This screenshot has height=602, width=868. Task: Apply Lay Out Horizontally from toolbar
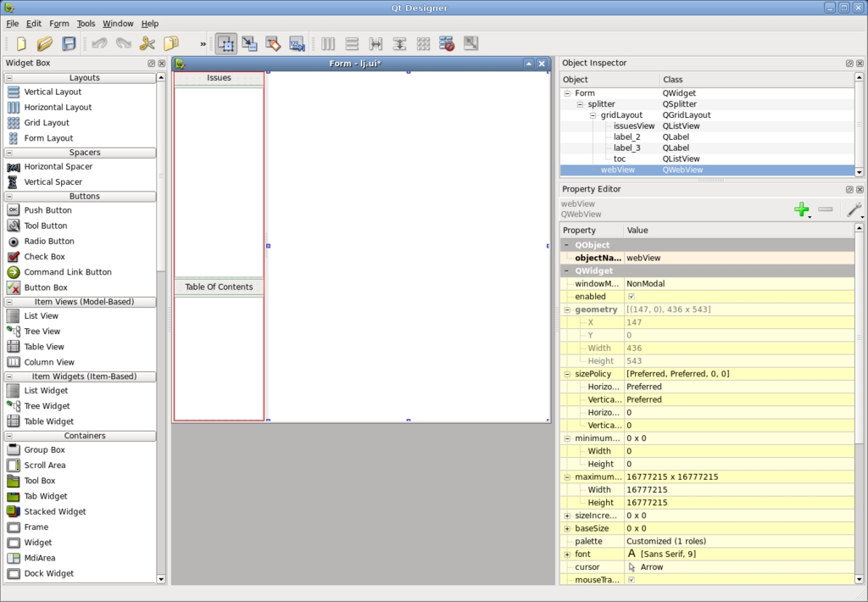(x=328, y=43)
